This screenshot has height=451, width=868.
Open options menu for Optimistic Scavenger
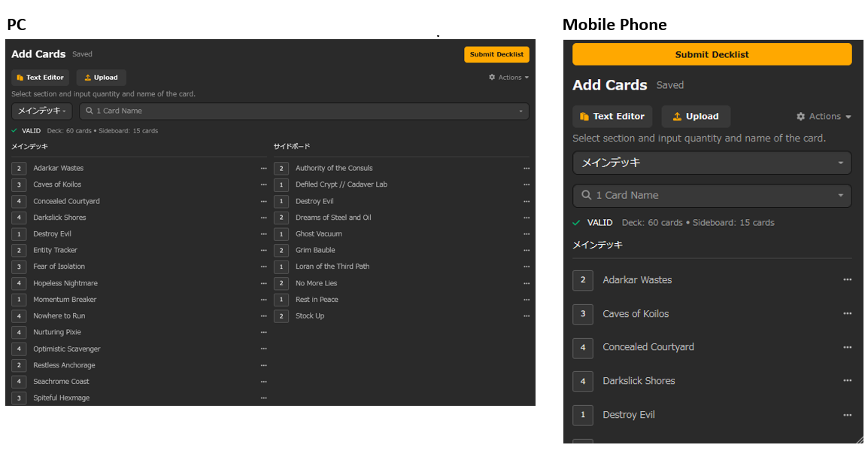pos(263,349)
